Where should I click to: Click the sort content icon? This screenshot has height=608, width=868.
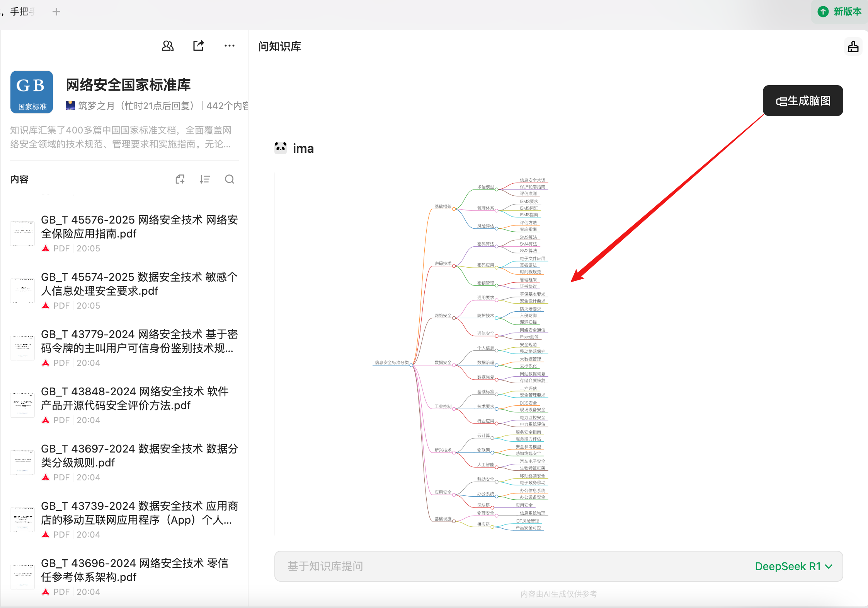pyautogui.click(x=205, y=179)
